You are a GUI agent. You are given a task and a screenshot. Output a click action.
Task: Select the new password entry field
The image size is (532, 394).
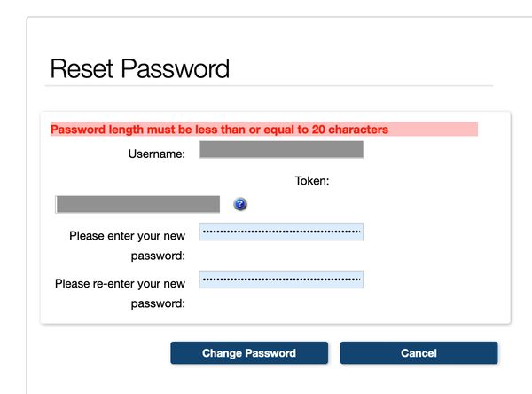coord(281,232)
